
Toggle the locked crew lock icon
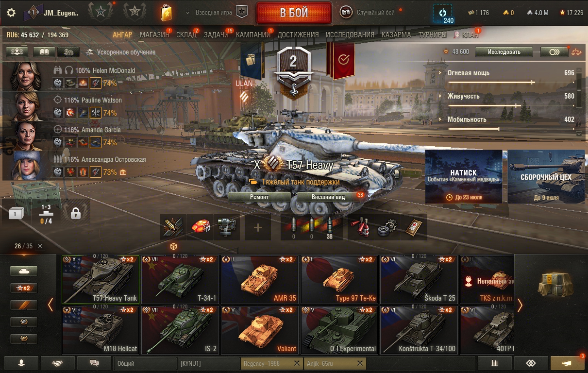[x=75, y=213]
